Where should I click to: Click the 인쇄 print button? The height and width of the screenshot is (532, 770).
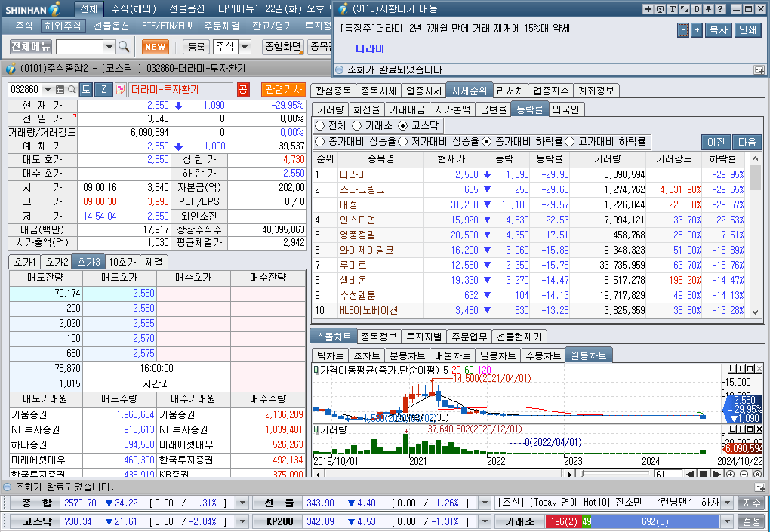(x=747, y=30)
